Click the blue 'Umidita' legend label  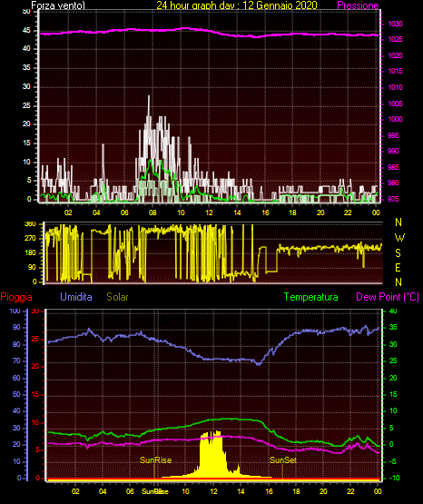tap(76, 297)
